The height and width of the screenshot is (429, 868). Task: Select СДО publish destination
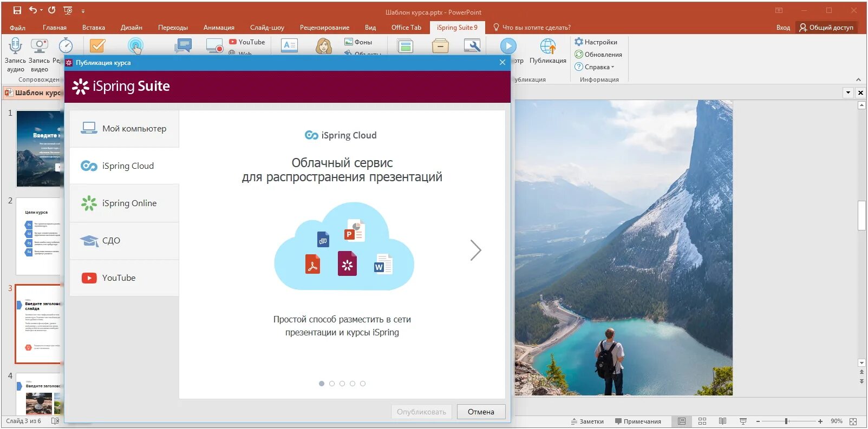point(125,241)
